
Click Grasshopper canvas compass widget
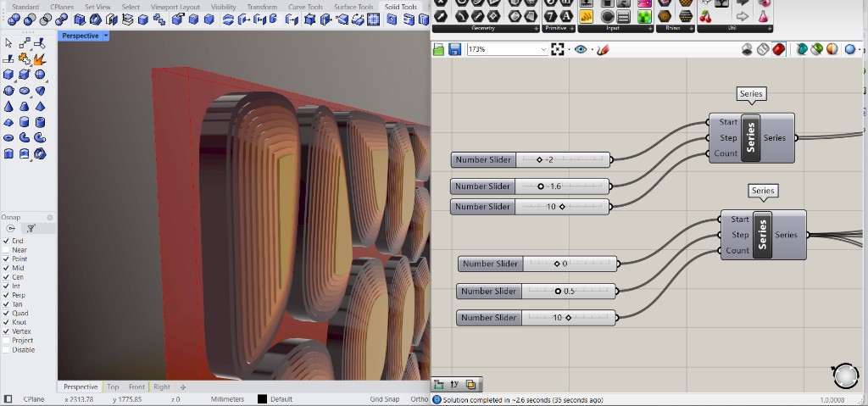click(x=845, y=376)
